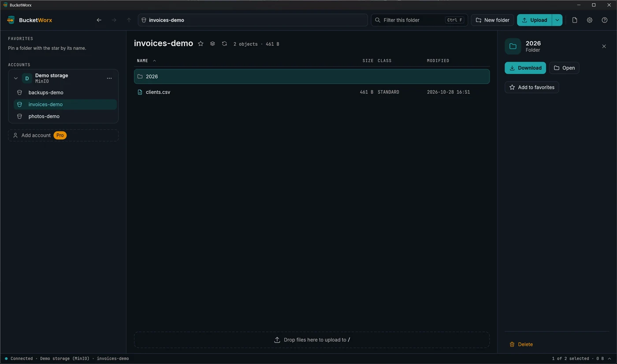Delete the selected 2026 folder

[x=521, y=344]
